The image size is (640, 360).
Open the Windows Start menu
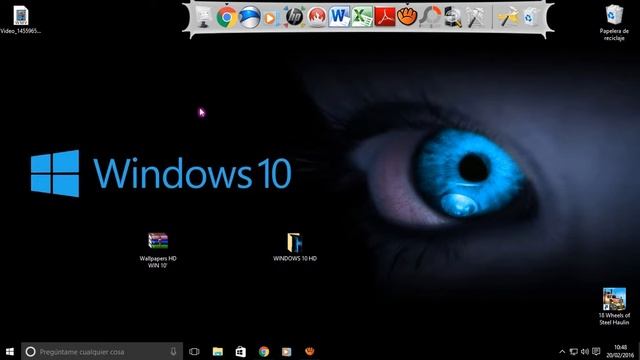(x=10, y=351)
